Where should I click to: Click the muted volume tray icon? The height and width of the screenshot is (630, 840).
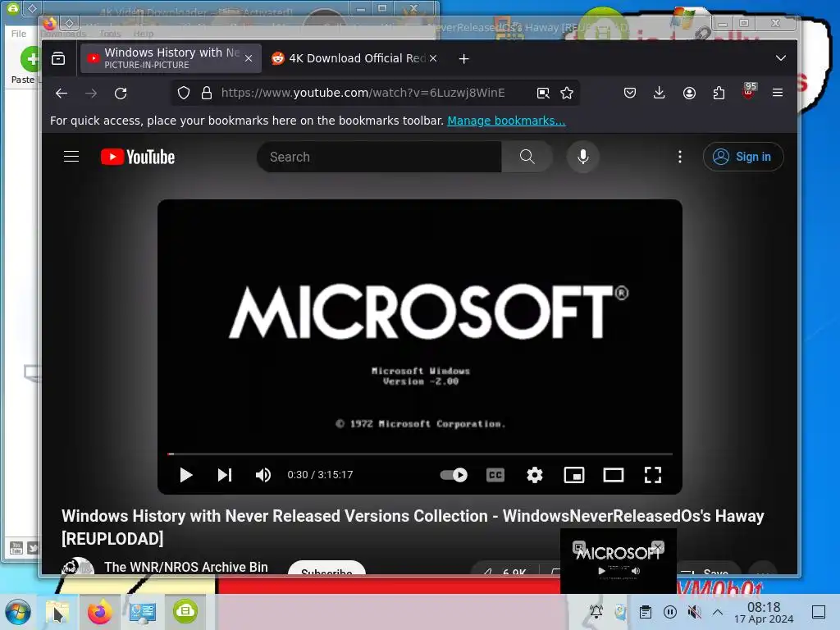694,612
